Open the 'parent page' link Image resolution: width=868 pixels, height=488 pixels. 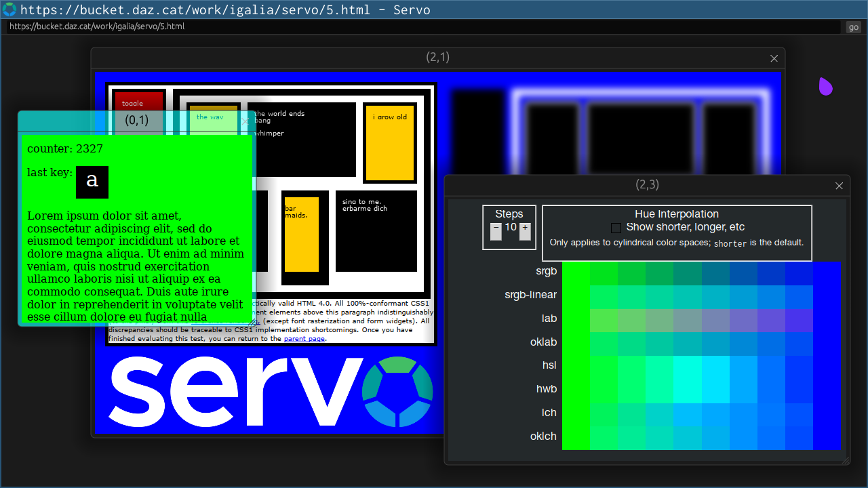[304, 338]
